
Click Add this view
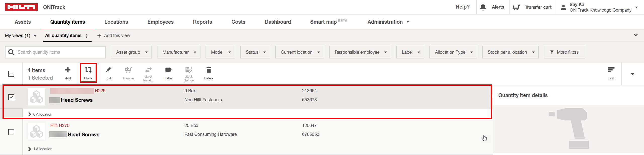(114, 36)
